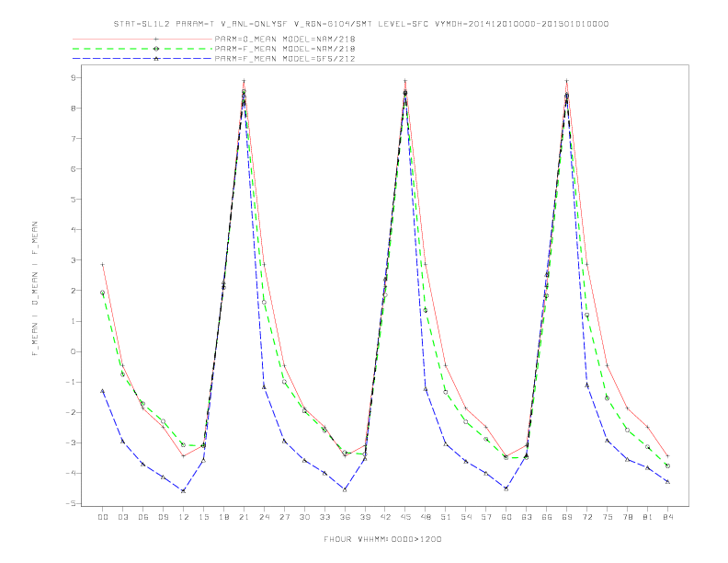Click the x-axis title FHOUR VHHMM:0000>1200

pos(382,539)
